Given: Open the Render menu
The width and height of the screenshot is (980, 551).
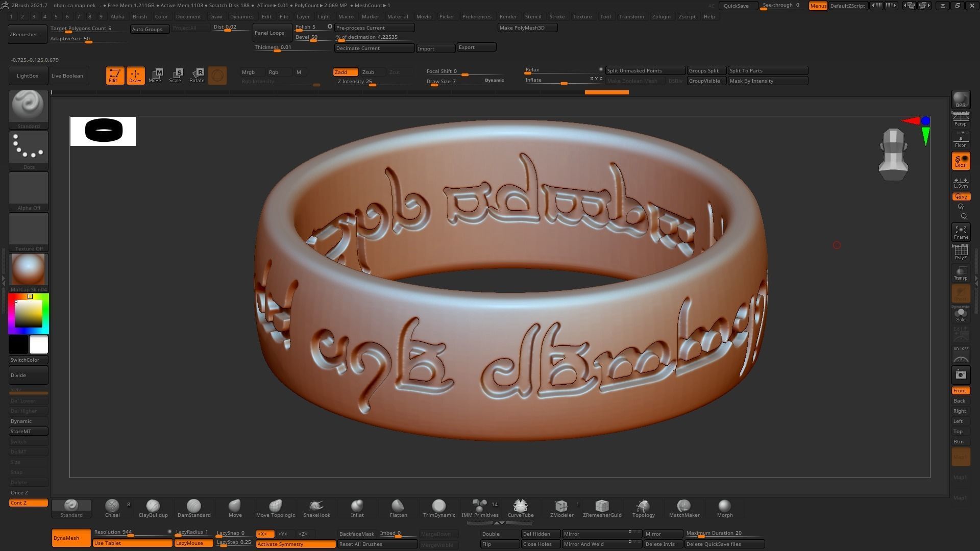Looking at the screenshot, I should 508,16.
